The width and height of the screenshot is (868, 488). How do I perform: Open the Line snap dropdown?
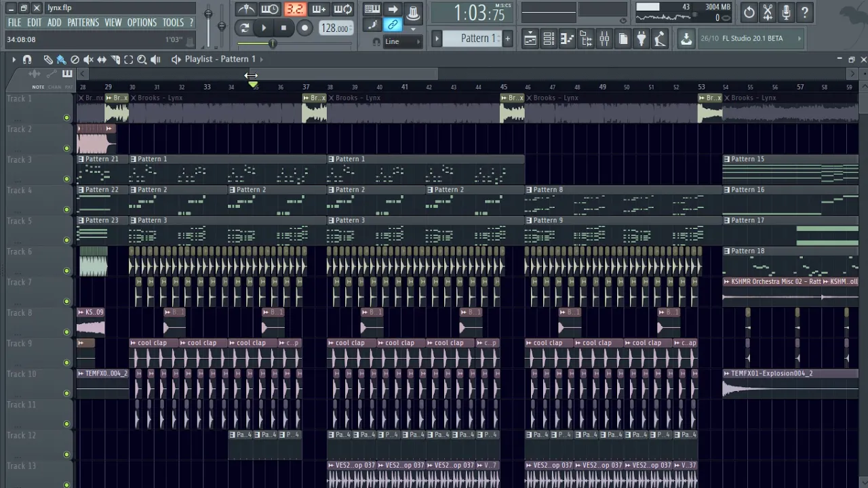pyautogui.click(x=402, y=41)
